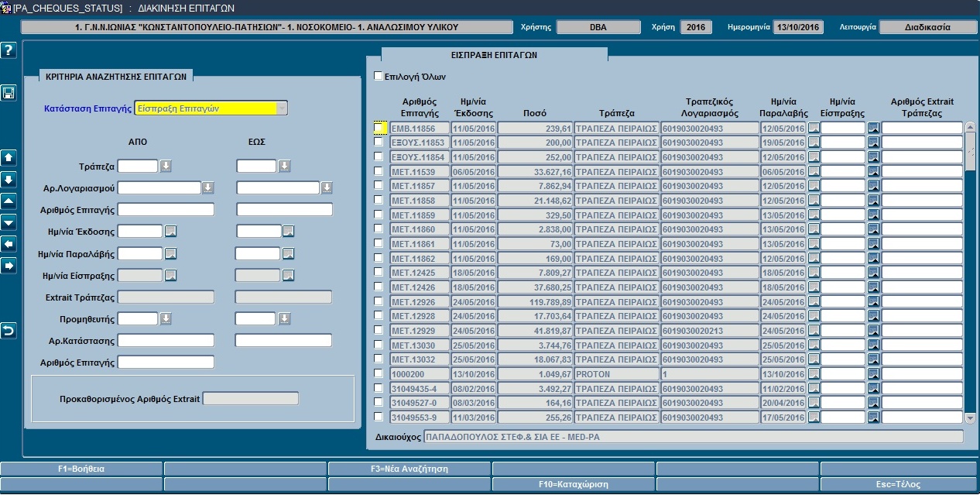Click the Αριθμός Επιταγής ΑΠΟ input field
This screenshot has height=495, width=980.
[166, 209]
